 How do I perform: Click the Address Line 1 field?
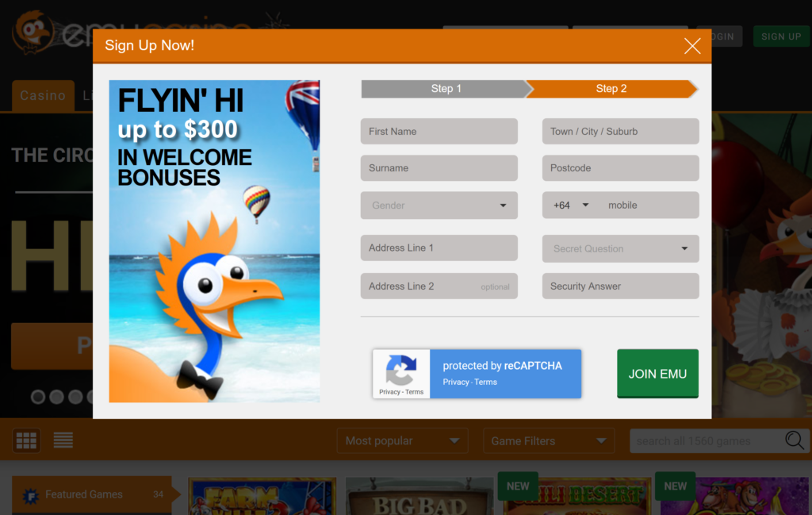(439, 248)
